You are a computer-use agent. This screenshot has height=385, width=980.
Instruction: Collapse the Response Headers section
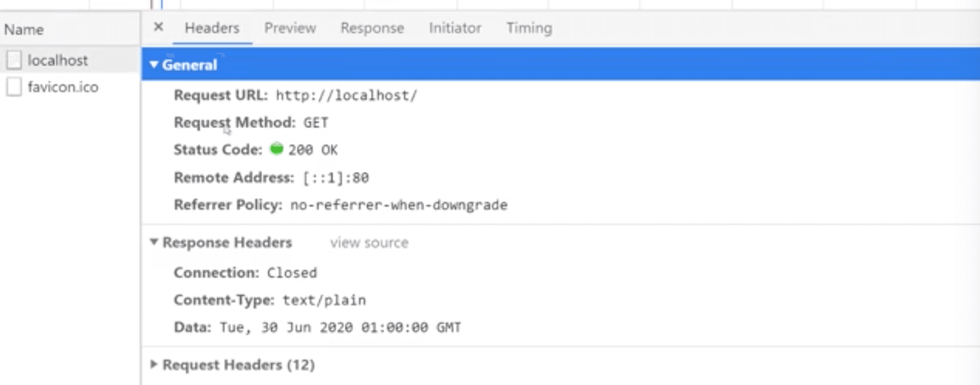154,242
